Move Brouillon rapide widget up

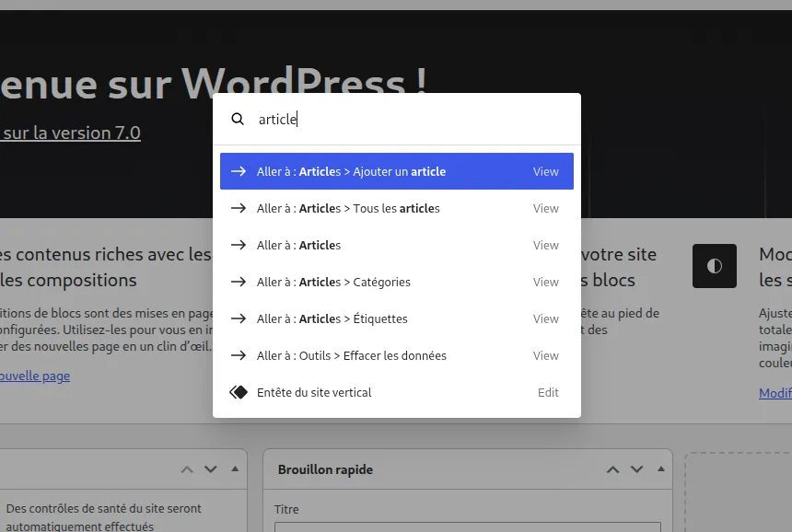click(x=612, y=469)
